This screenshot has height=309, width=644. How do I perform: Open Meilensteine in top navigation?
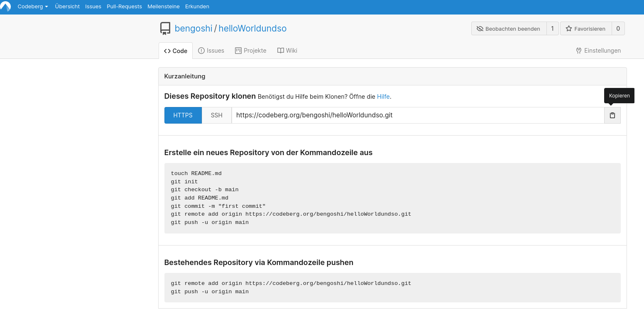point(163,7)
